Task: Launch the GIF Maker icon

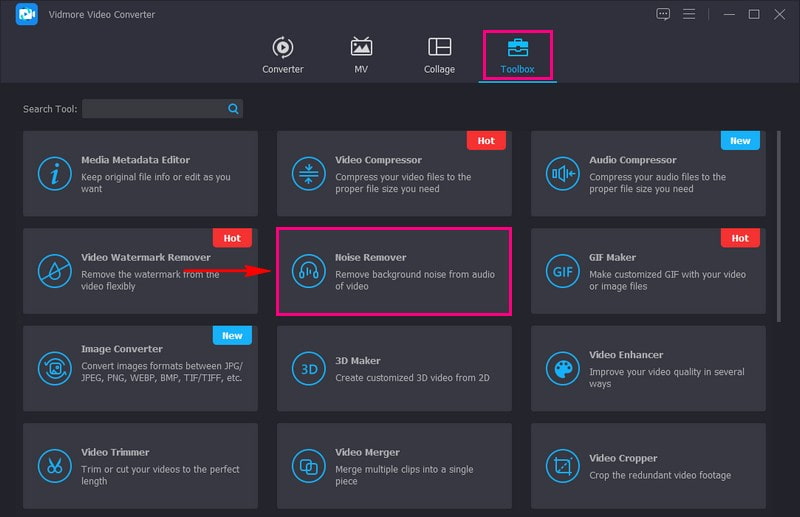Action: (x=562, y=271)
